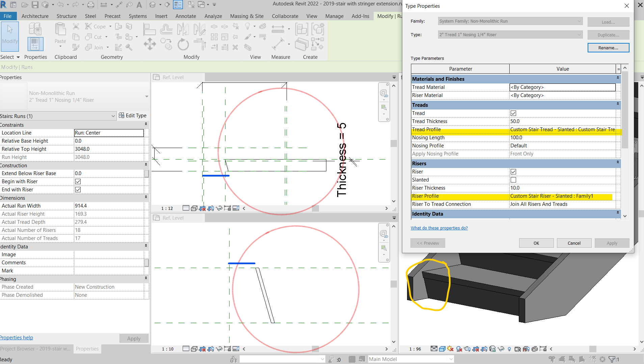Select the Aligned measure tool in Measure panel
Image resolution: width=644 pixels, height=364 pixels.
(x=279, y=44)
